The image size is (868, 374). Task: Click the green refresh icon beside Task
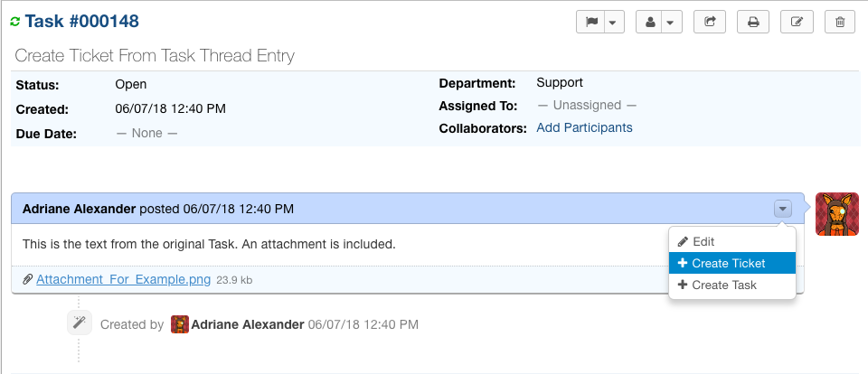click(x=15, y=22)
